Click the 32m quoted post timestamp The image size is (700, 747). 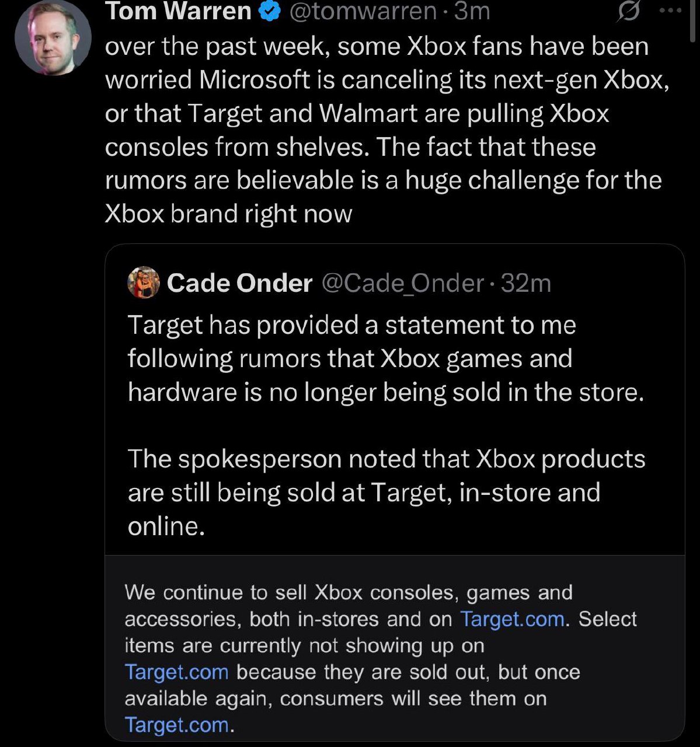pyautogui.click(x=526, y=283)
